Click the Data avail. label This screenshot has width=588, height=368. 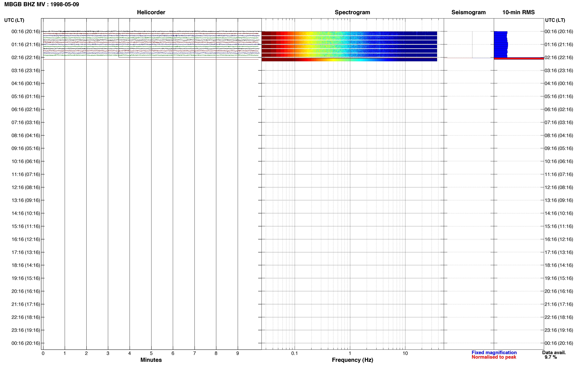tap(554, 352)
